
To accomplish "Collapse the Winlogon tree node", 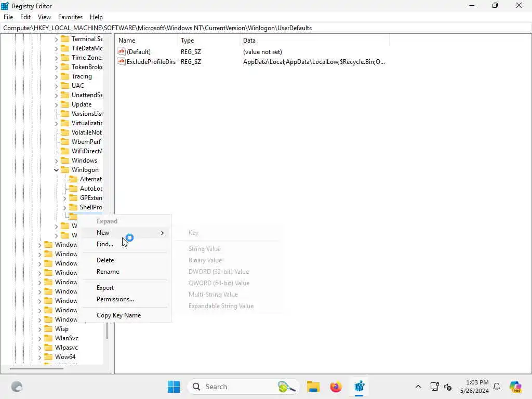I will [x=56, y=170].
